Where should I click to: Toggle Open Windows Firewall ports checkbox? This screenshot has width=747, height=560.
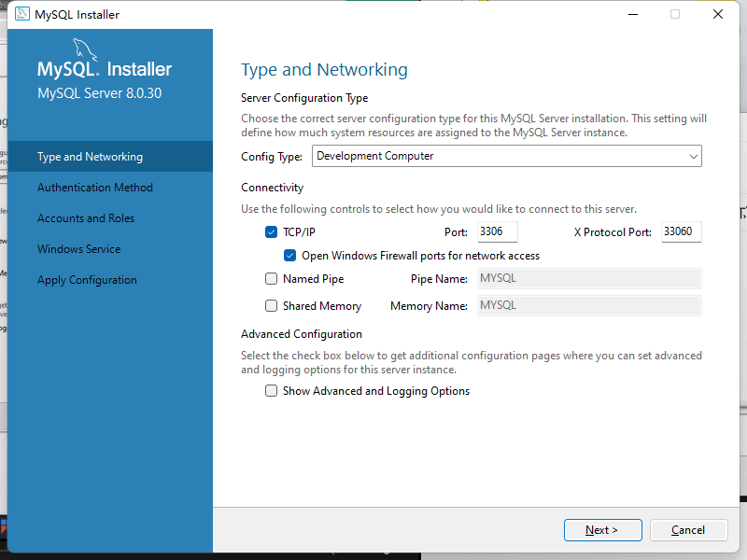point(289,256)
